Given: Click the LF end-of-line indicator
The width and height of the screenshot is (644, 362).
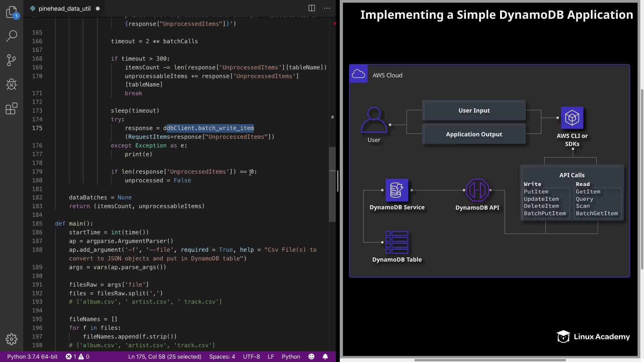Looking at the screenshot, I should [x=271, y=357].
